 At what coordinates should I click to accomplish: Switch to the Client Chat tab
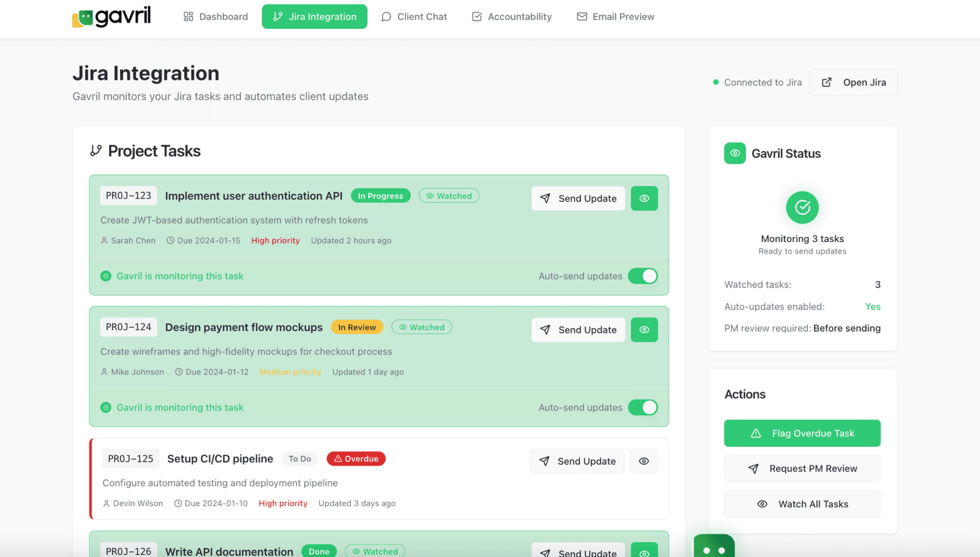(x=414, y=17)
